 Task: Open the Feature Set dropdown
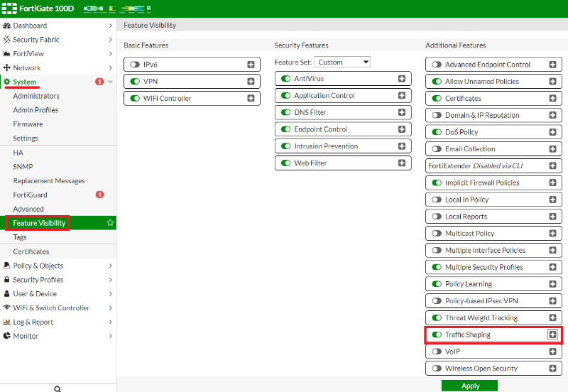click(x=342, y=62)
